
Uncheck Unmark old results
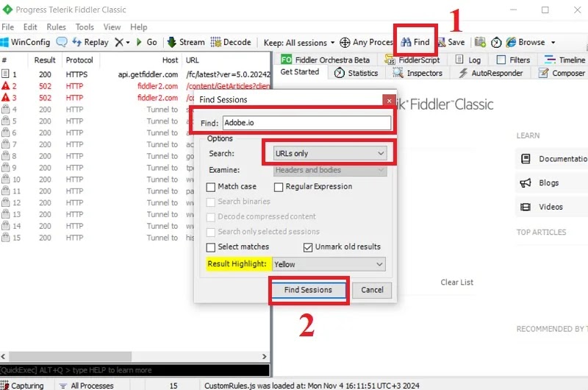point(308,247)
